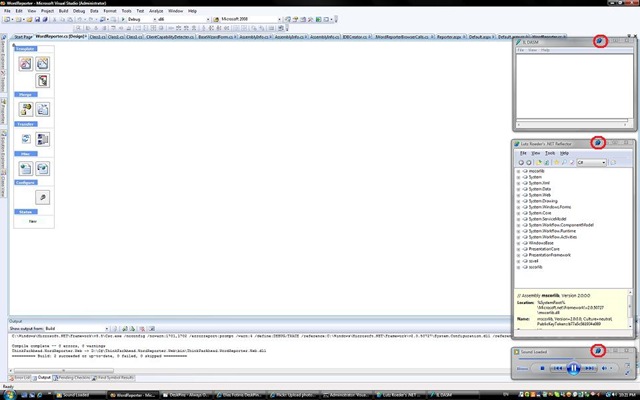Click the Open File folder icon
This screenshot has width=640, height=400.
pos(29,19)
